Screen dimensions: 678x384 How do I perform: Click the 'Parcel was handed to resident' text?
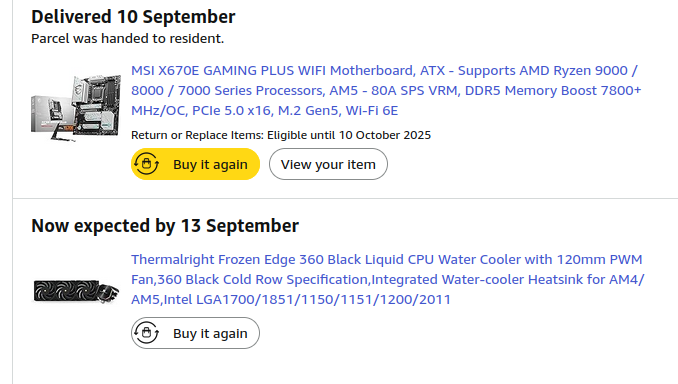pyautogui.click(x=128, y=38)
